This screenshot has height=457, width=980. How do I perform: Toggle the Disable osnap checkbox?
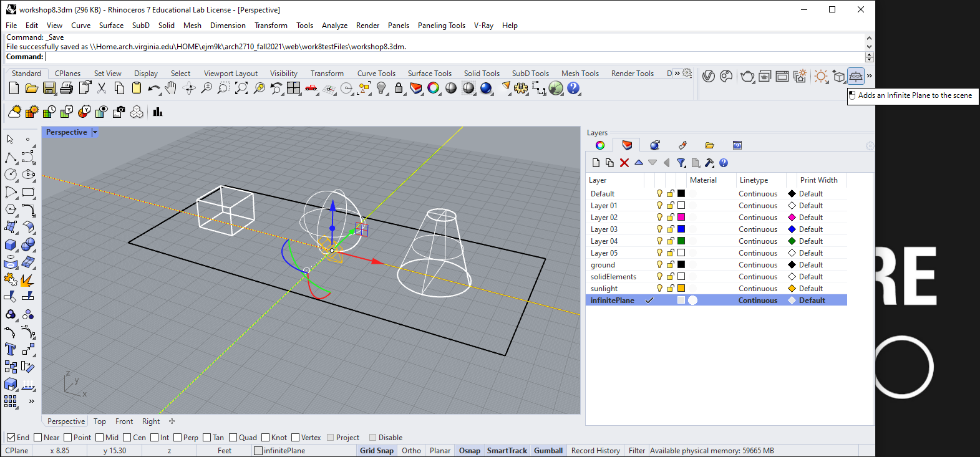(x=372, y=437)
